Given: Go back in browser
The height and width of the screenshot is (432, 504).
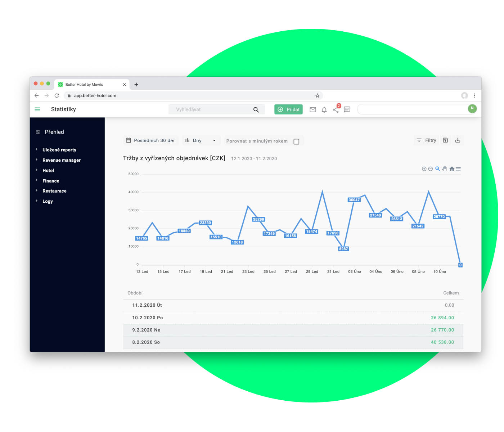Looking at the screenshot, I should (x=36, y=95).
